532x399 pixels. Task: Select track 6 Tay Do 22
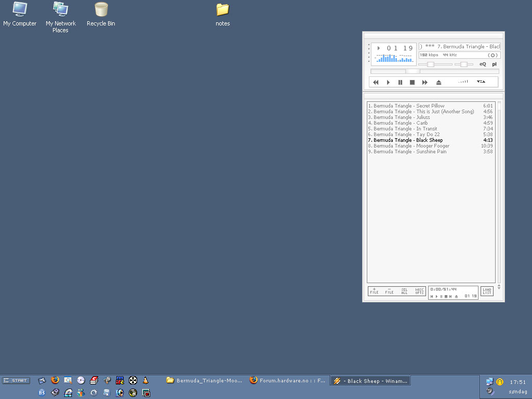[431, 135]
